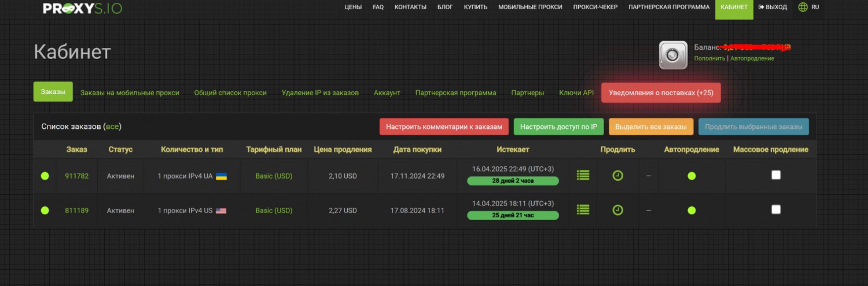Click the 28 дней 2 часа progress bar
868x286 pixels.
[513, 181]
